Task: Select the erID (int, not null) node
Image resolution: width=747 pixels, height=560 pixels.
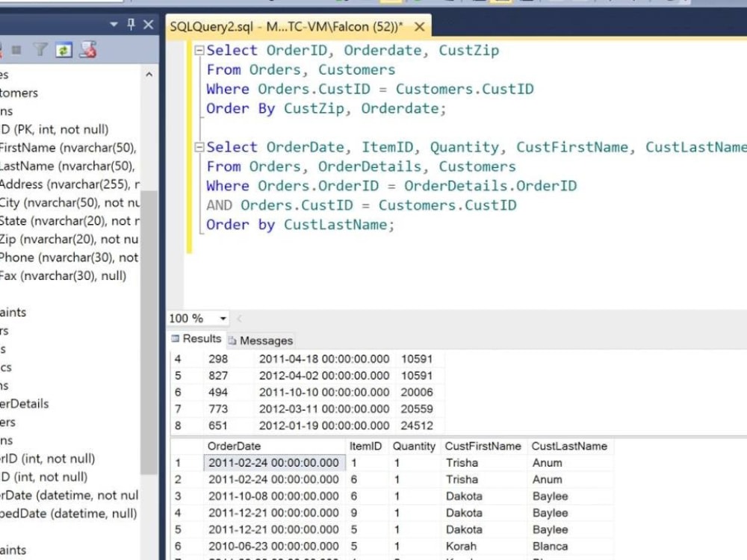Action: [48, 458]
